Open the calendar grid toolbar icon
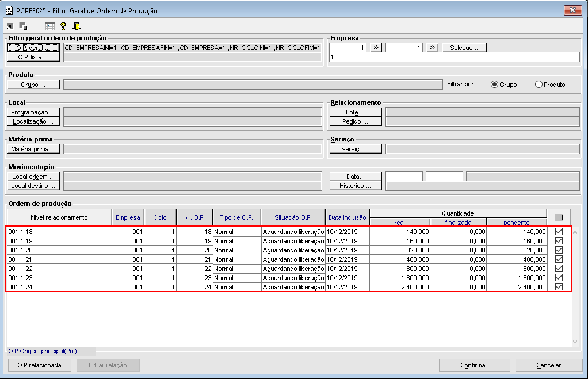The image size is (588, 379). (x=50, y=26)
